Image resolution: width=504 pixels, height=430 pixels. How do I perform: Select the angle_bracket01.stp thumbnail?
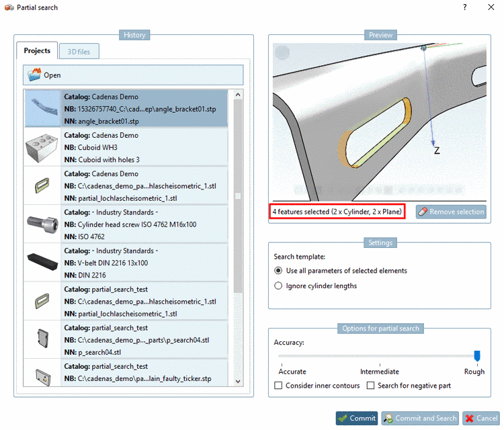click(x=42, y=108)
